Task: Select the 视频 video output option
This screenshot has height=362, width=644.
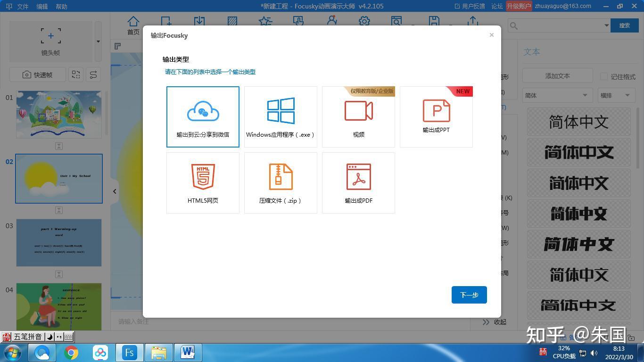Action: click(358, 117)
